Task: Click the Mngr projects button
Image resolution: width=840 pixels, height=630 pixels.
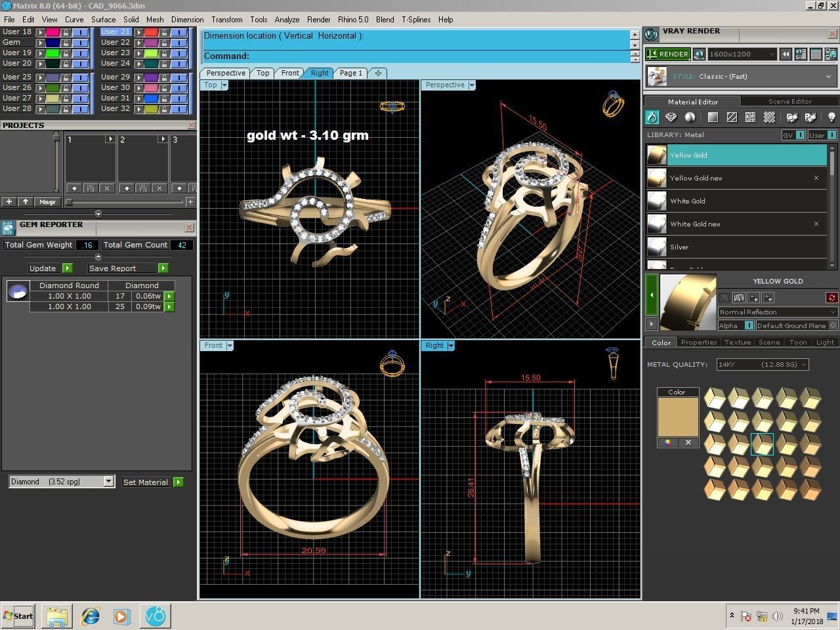Action: pyautogui.click(x=47, y=201)
